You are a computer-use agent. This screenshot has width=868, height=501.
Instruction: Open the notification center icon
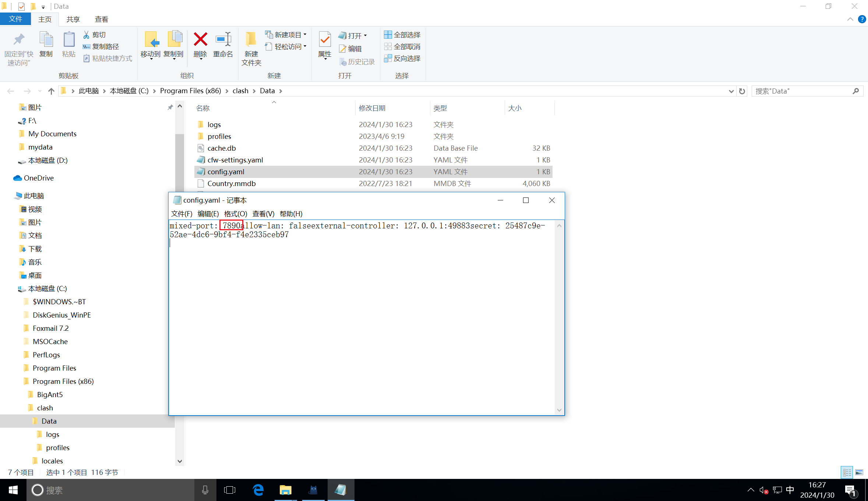(x=850, y=490)
